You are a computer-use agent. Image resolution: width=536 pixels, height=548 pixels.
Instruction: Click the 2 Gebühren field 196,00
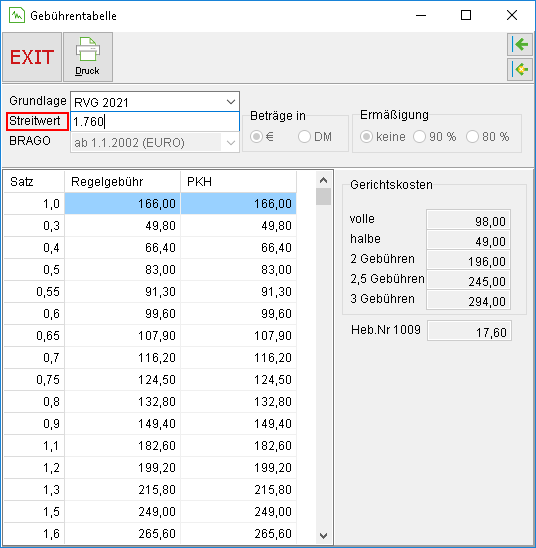point(469,259)
